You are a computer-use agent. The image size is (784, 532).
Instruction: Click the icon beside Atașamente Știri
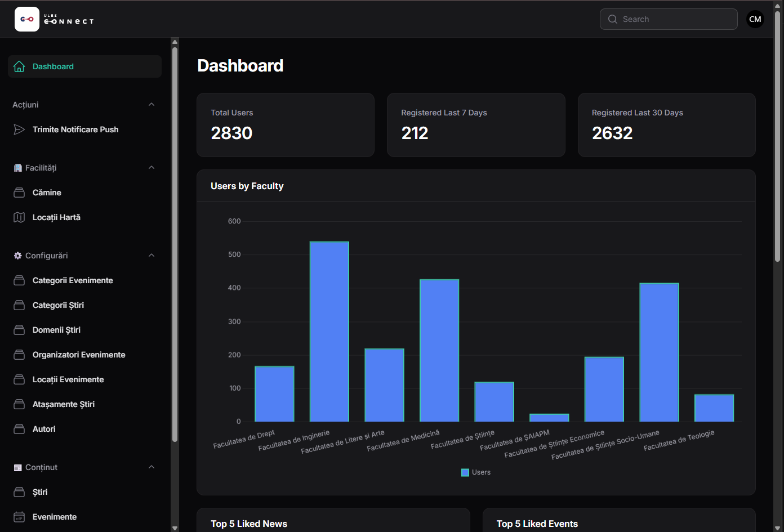click(x=19, y=404)
